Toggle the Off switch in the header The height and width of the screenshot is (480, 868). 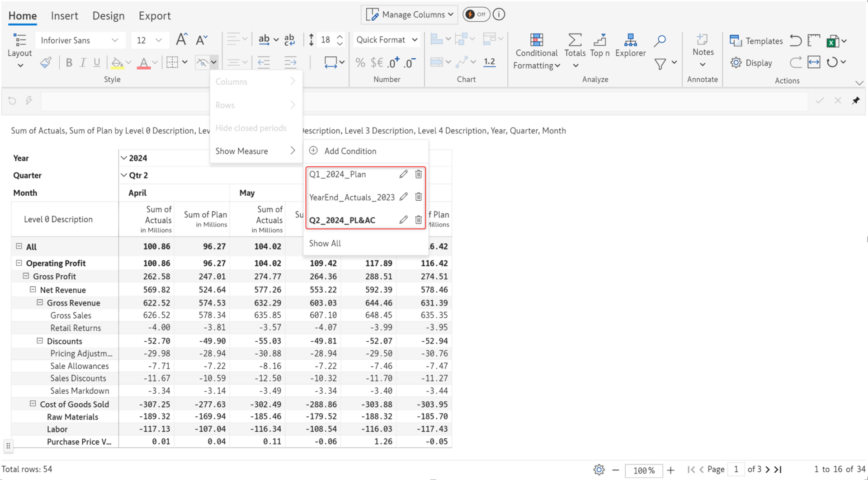476,14
